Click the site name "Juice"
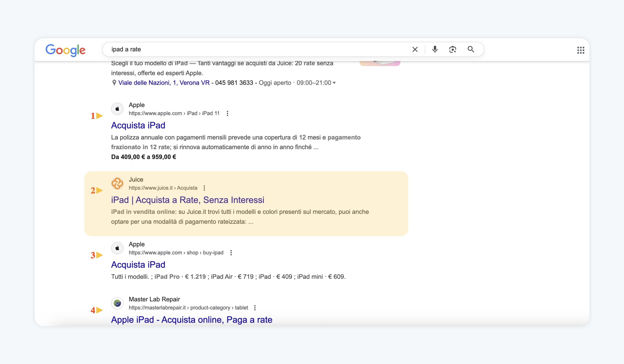 click(136, 180)
